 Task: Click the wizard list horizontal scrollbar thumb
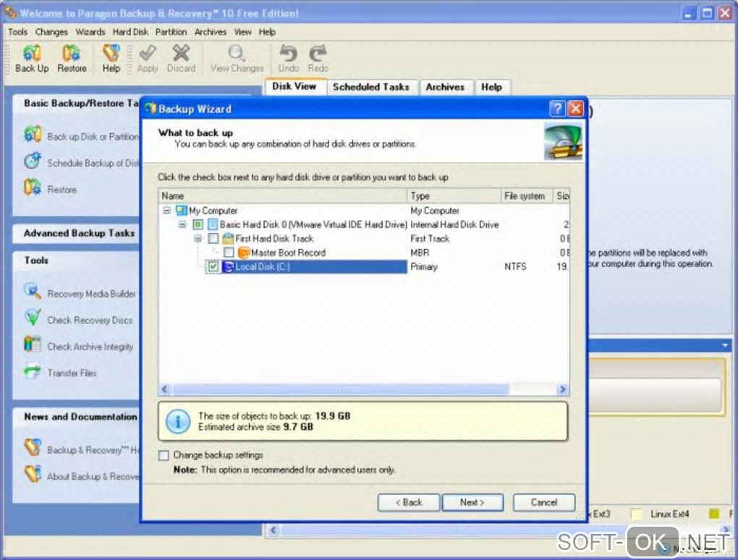click(x=341, y=390)
